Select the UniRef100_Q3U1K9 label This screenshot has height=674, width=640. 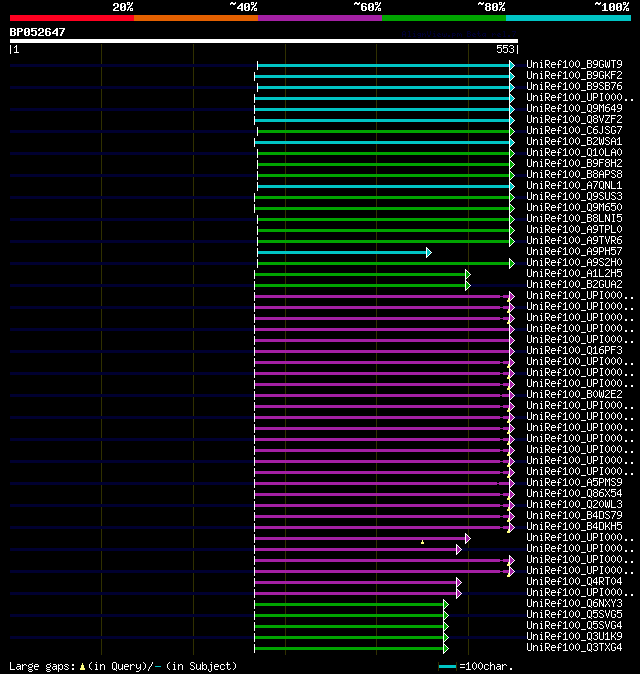click(574, 637)
